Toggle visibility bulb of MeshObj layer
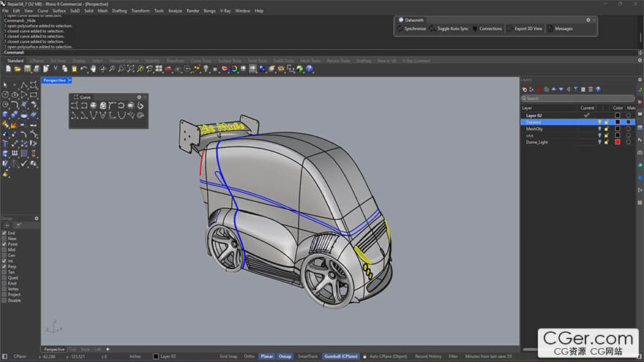Screen dimensions: 644x362 pyautogui.click(x=599, y=129)
